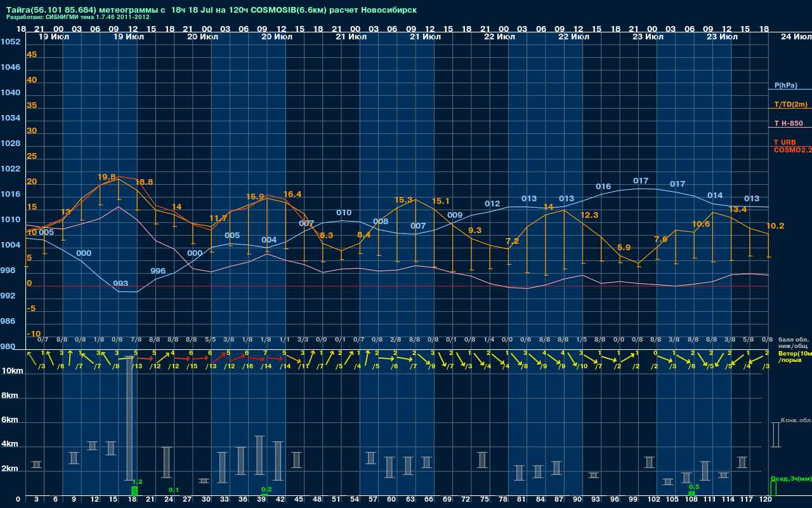Click the 1052 pressure axis label
This screenshot has height=508, width=812.
click(x=11, y=42)
